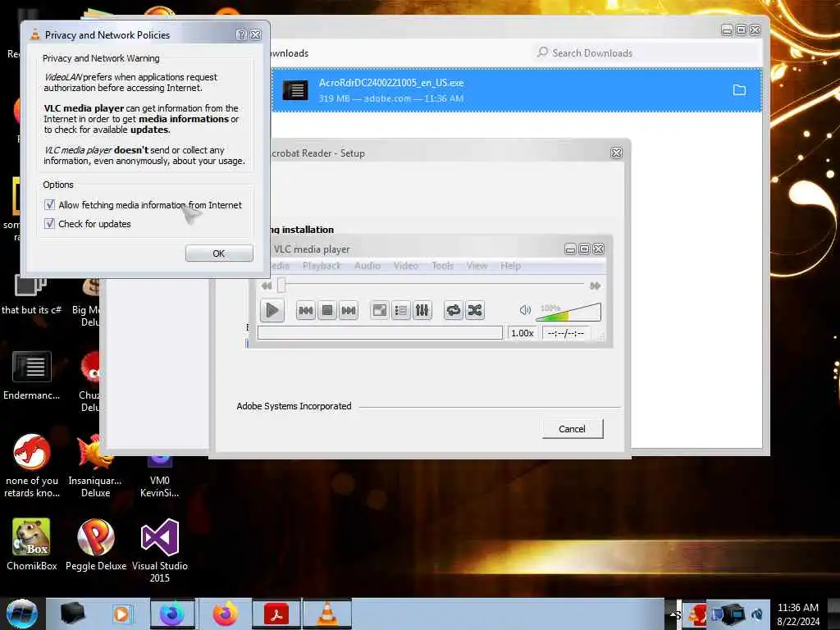This screenshot has width=840, height=630.
Task: Open VLC Audio menu
Action: (367, 266)
